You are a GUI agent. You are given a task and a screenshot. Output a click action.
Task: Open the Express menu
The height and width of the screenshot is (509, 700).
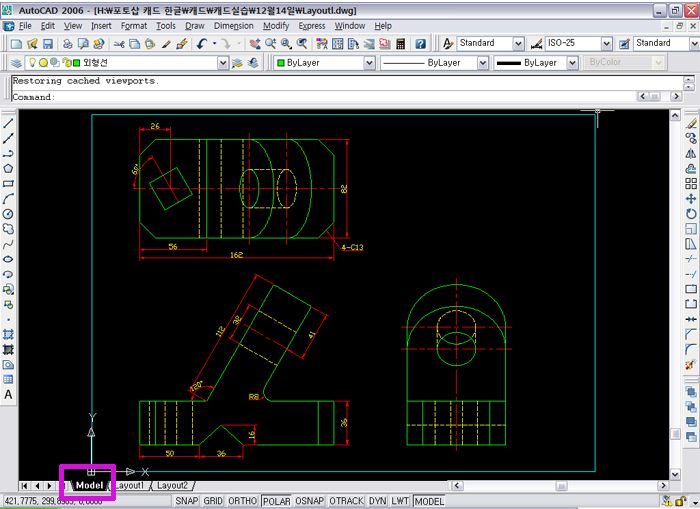312,26
